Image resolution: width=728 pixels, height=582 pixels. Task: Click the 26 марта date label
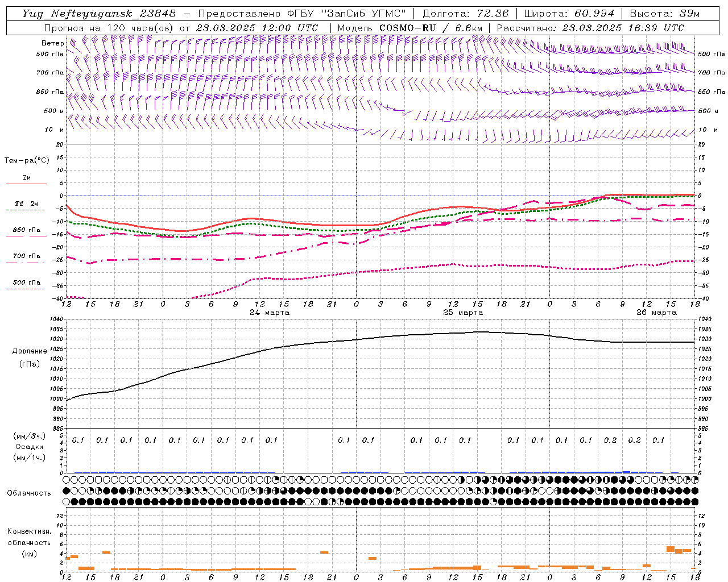656,313
